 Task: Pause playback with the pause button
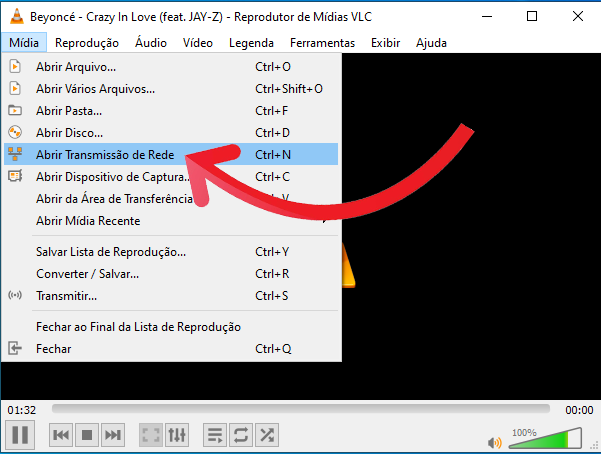[19, 435]
